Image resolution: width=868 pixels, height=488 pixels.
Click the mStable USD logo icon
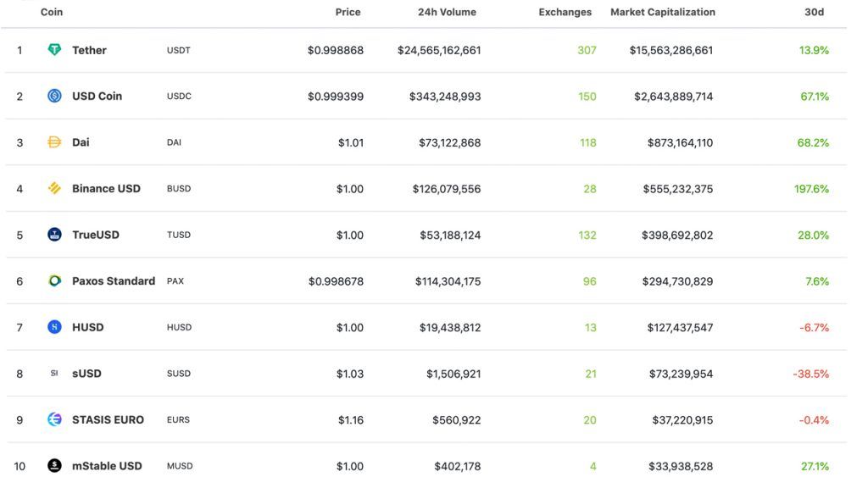pos(53,465)
